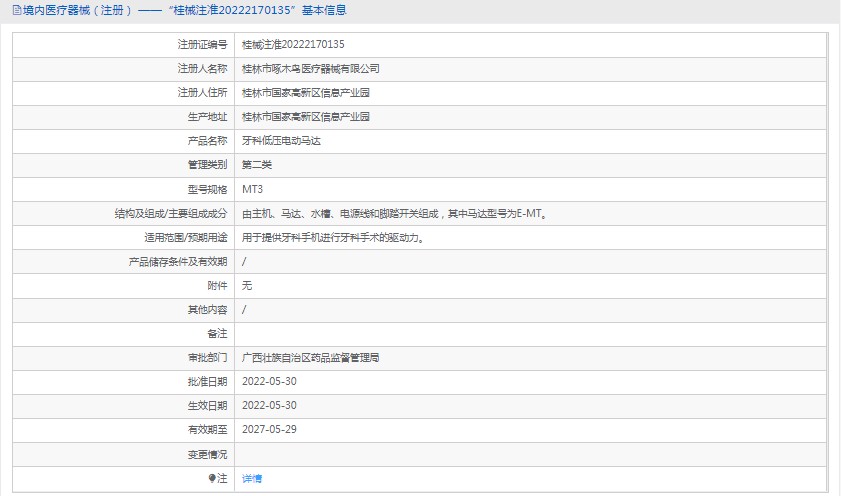Select the management class value 第二类

pyautogui.click(x=257, y=165)
